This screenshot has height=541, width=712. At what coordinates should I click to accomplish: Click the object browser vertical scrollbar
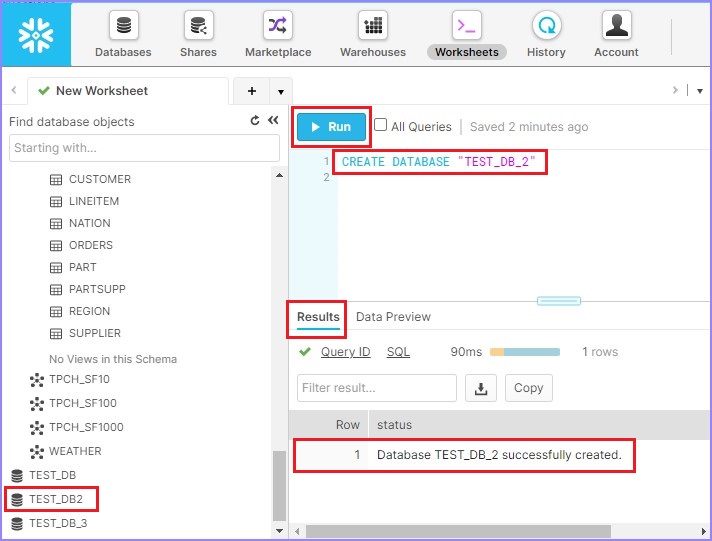point(279,486)
